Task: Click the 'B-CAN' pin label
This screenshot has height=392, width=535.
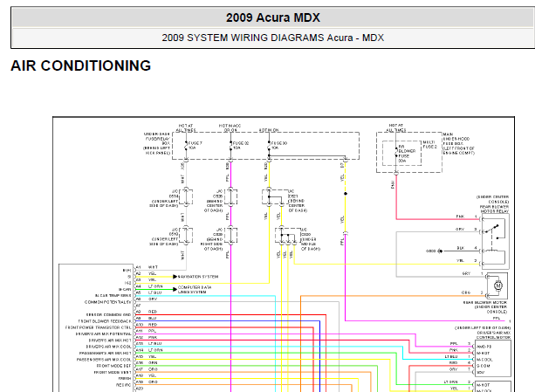Action: (125, 289)
